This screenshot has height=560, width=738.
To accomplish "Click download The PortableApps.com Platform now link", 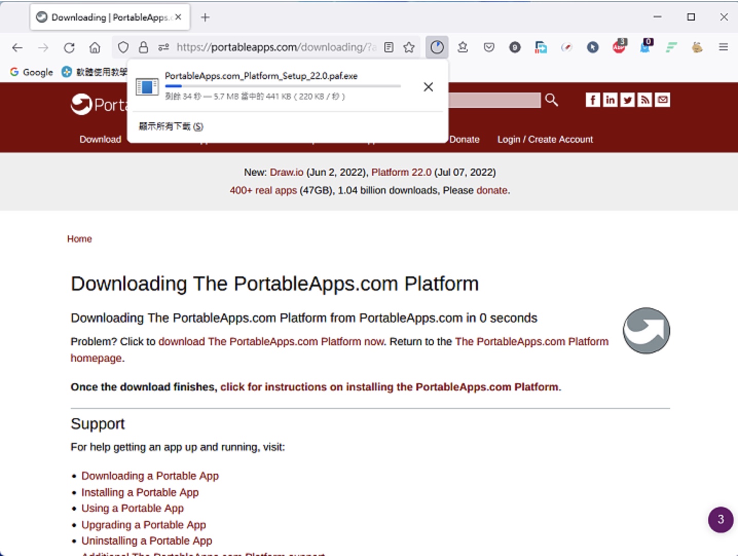I will click(x=271, y=342).
